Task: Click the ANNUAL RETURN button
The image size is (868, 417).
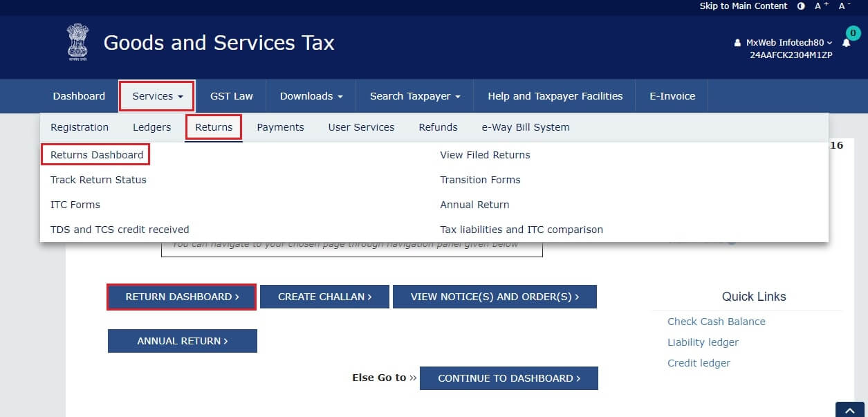Action: click(x=182, y=340)
